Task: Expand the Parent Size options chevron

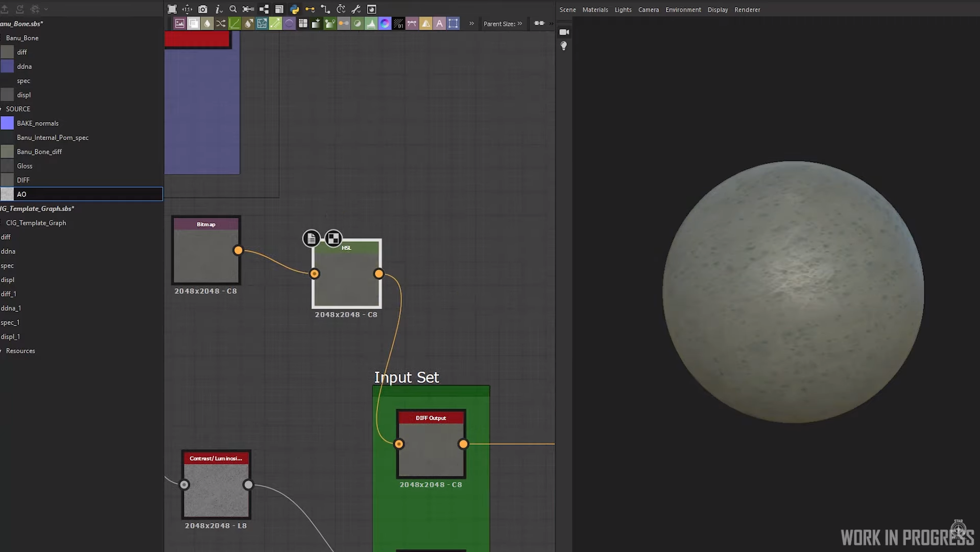Action: [x=520, y=24]
